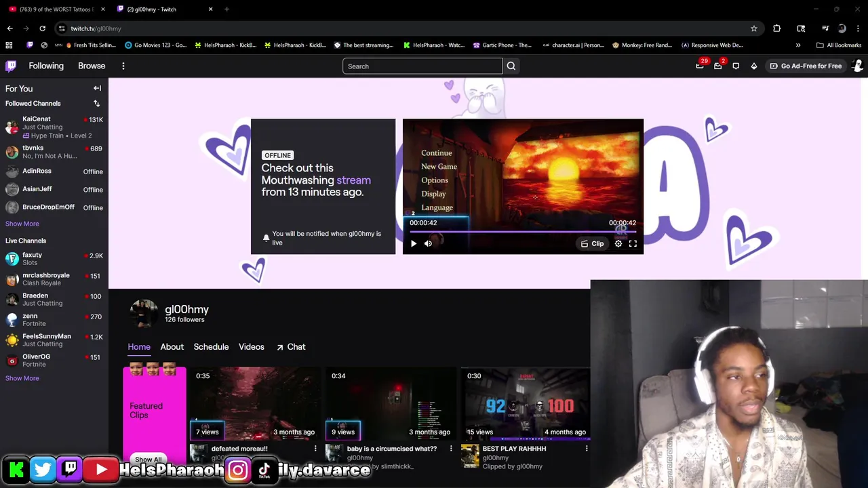Image resolution: width=868 pixels, height=488 pixels.
Task: Switch to the Videos tab
Action: 251,347
